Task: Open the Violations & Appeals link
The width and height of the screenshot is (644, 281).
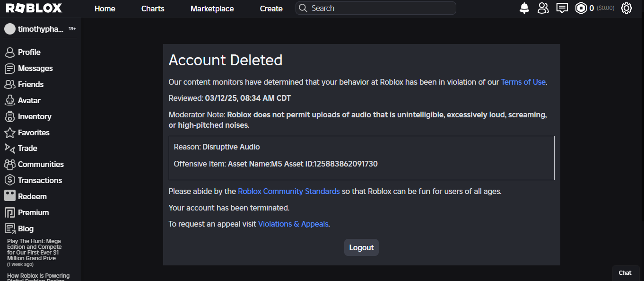Action: (293, 224)
